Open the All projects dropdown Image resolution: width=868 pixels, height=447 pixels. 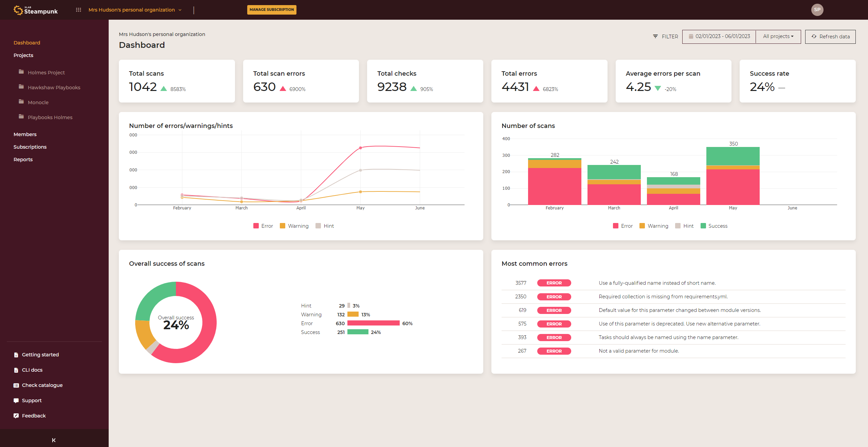[778, 36]
